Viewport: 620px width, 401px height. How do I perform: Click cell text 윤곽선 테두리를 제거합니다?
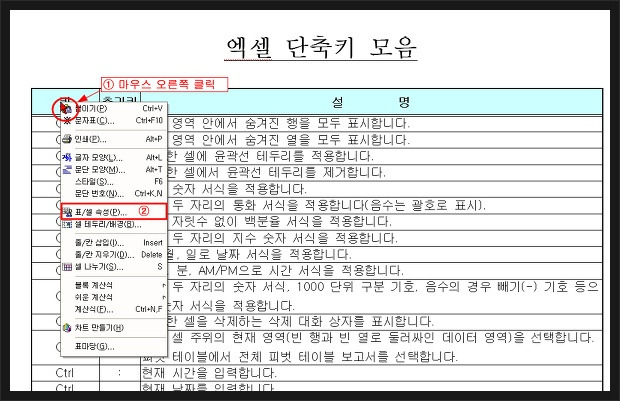click(306, 172)
